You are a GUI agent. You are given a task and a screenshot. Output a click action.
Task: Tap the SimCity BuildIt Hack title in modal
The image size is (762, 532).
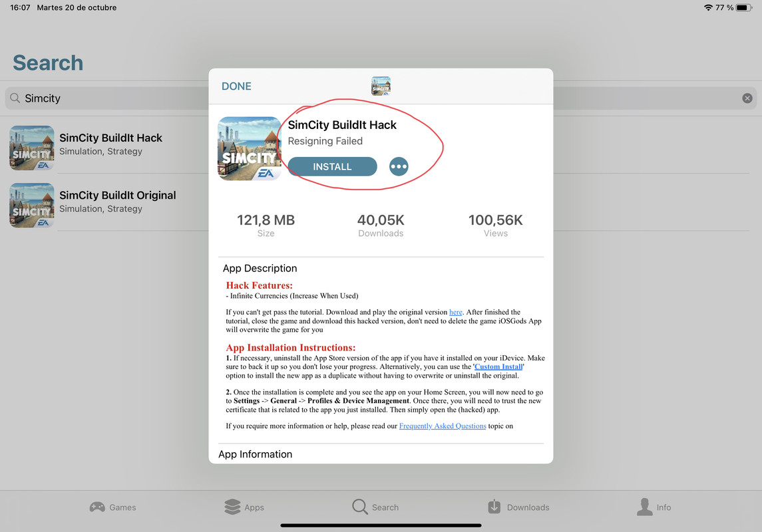(x=342, y=125)
